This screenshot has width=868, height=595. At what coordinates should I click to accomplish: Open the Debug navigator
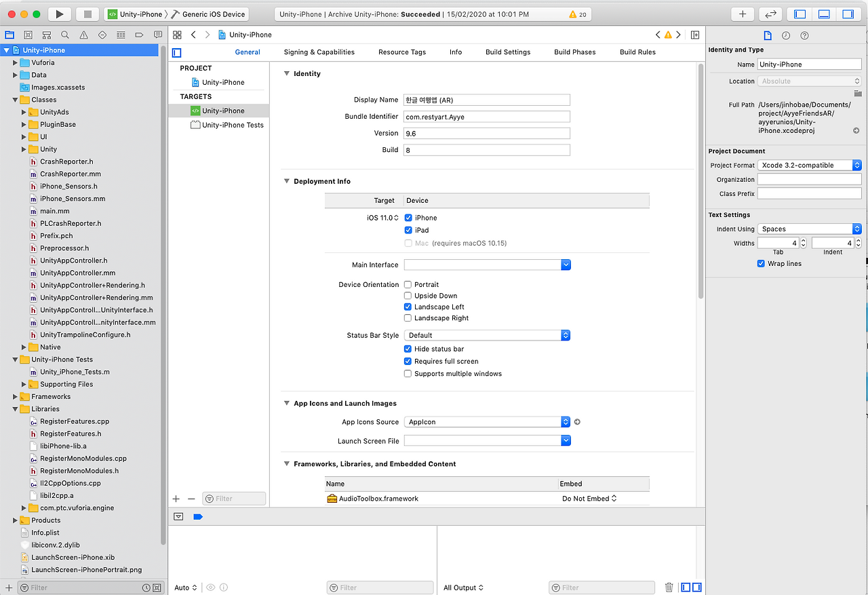pyautogui.click(x=121, y=35)
